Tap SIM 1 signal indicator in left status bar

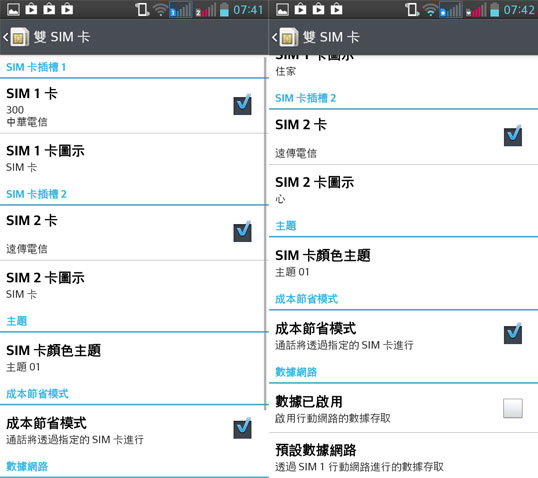pos(180,10)
